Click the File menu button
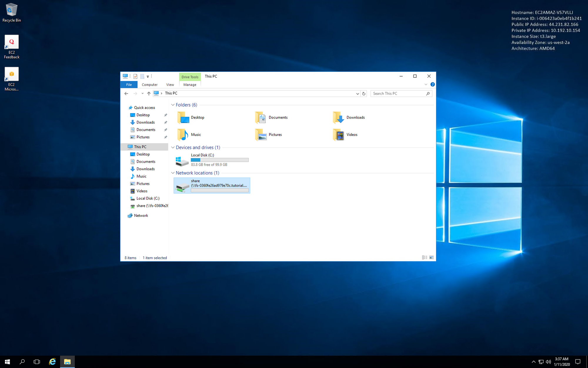The width and height of the screenshot is (588, 368). click(x=129, y=85)
